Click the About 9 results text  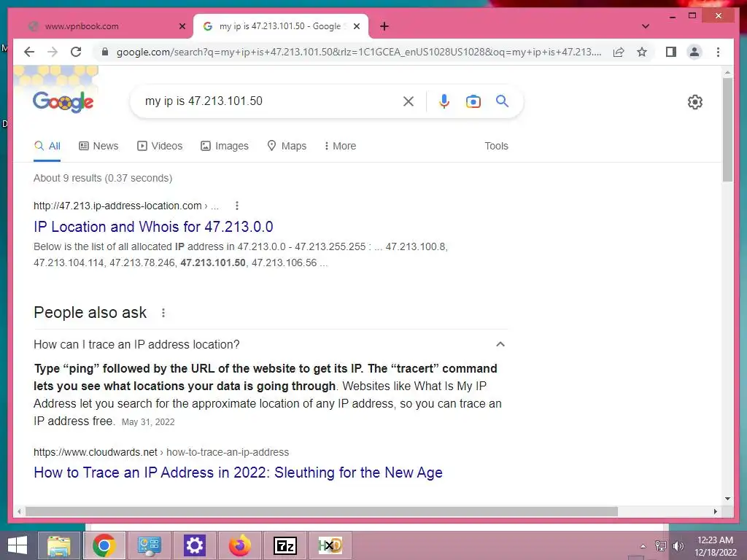(x=103, y=178)
